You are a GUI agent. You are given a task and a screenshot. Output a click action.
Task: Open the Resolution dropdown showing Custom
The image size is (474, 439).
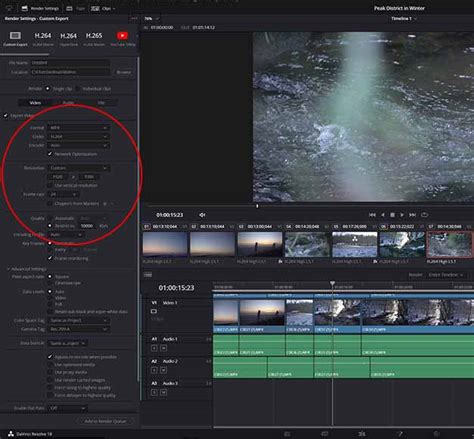click(x=79, y=168)
